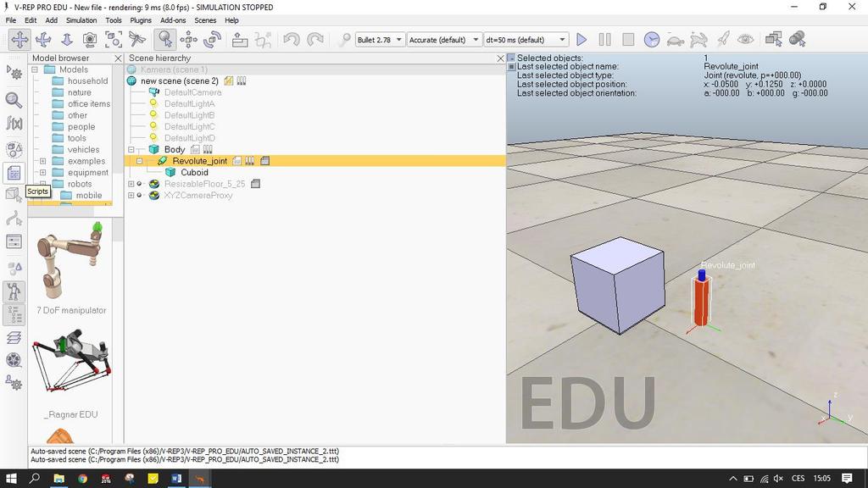This screenshot has height=488, width=868.
Task: Collapse the Revolute_joint tree node
Action: (140, 161)
